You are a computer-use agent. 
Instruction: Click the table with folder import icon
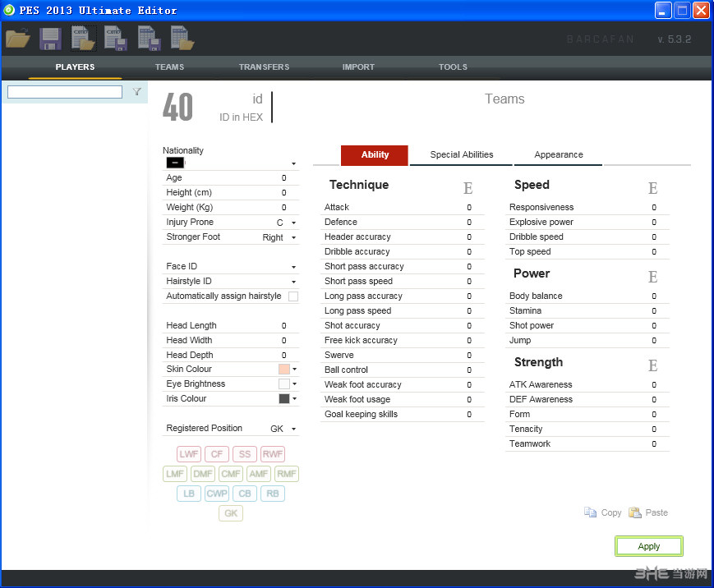[x=182, y=38]
